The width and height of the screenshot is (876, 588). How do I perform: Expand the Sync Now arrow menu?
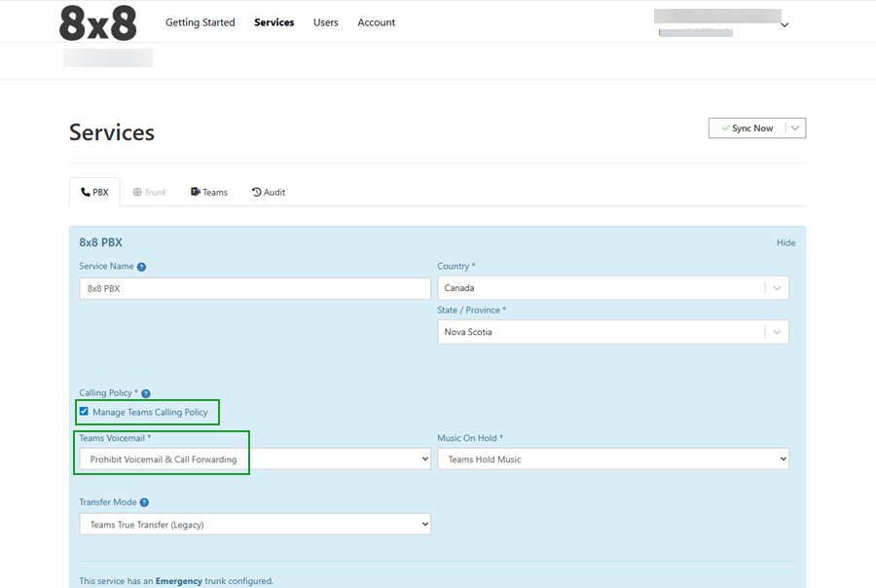pos(795,129)
